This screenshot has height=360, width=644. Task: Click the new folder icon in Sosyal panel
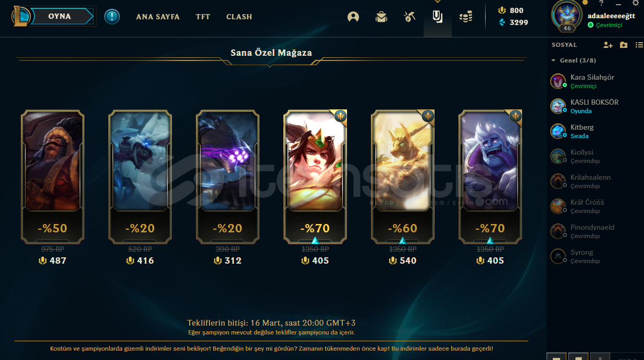point(624,45)
